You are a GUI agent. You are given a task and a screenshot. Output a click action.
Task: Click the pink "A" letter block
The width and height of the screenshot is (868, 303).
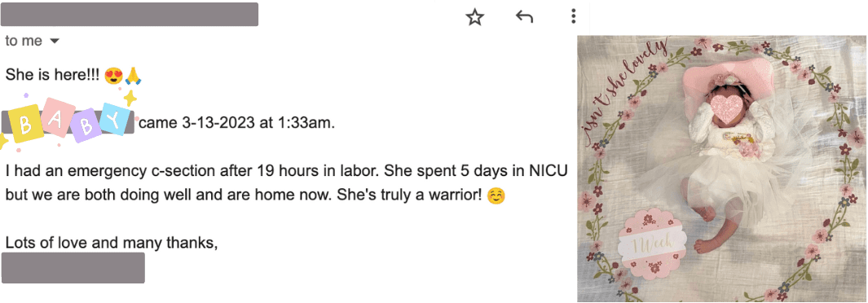pyautogui.click(x=56, y=117)
